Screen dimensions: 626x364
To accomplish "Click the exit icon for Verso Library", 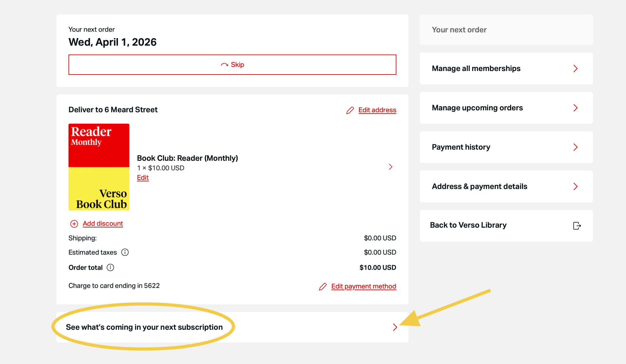I will tap(577, 226).
